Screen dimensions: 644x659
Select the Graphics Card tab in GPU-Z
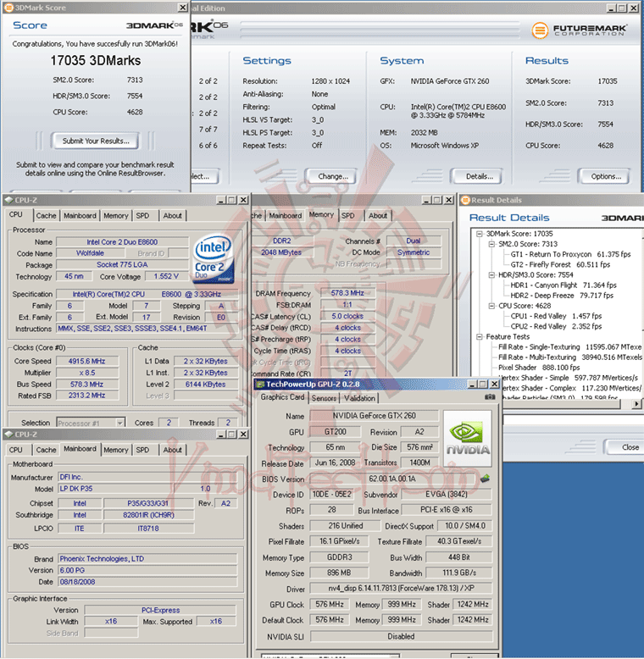click(282, 397)
